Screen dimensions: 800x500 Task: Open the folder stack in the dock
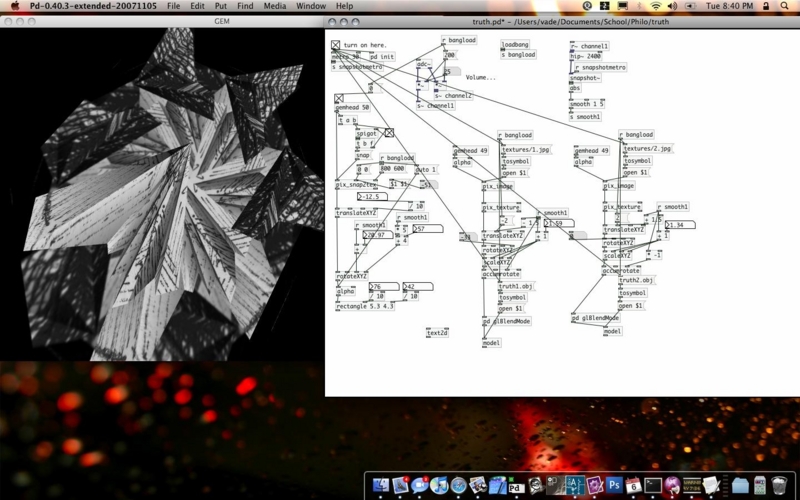(740, 485)
